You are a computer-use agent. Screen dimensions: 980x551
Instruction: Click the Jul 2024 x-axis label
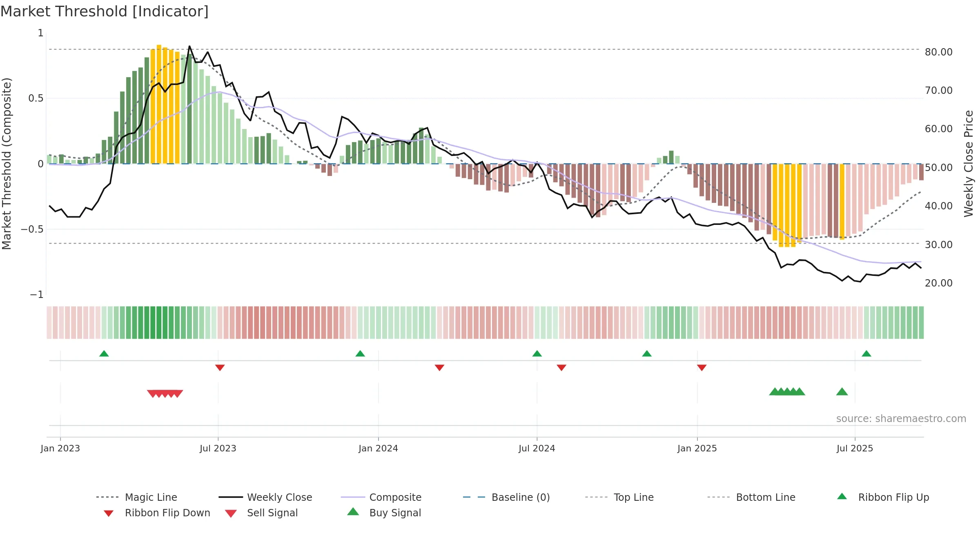click(x=537, y=448)
